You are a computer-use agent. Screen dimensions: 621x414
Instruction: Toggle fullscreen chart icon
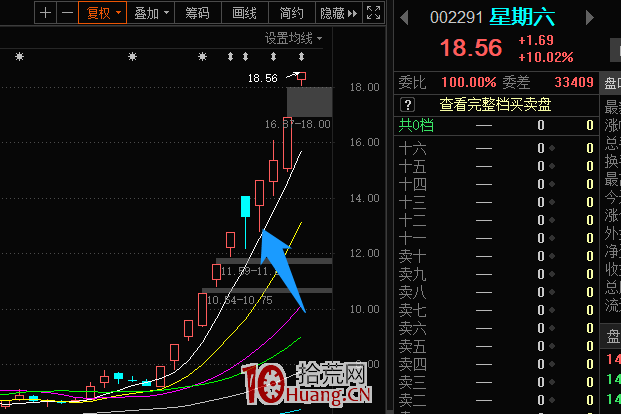(373, 13)
